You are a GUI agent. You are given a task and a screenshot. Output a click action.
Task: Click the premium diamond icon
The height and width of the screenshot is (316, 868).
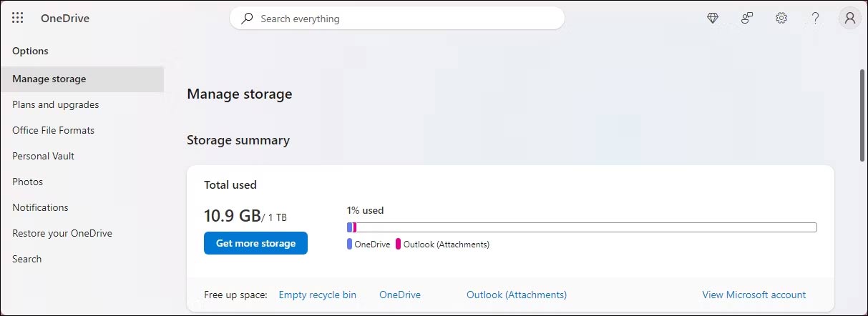[x=713, y=19]
